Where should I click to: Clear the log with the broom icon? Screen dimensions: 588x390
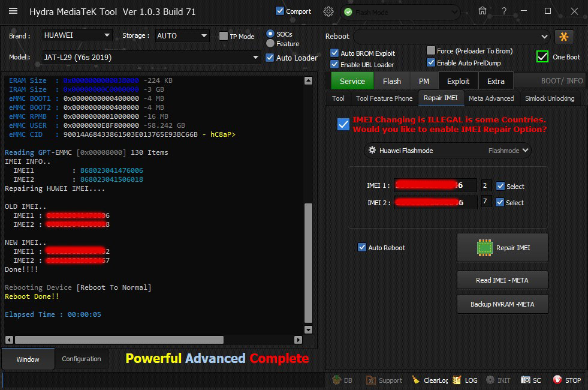coord(416,380)
